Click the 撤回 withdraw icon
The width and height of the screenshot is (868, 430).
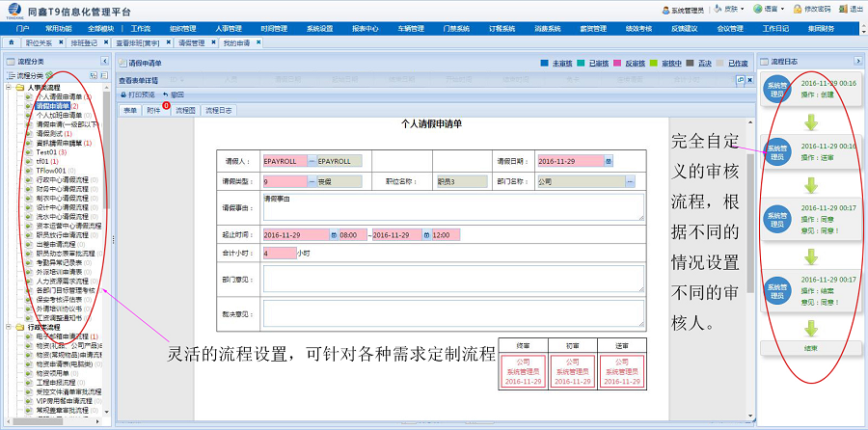(x=165, y=94)
